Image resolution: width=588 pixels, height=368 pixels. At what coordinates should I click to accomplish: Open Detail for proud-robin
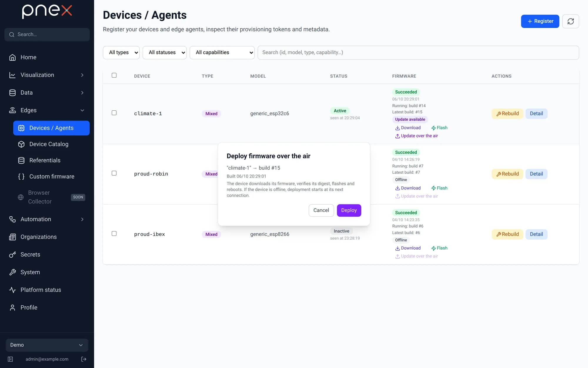(x=536, y=174)
